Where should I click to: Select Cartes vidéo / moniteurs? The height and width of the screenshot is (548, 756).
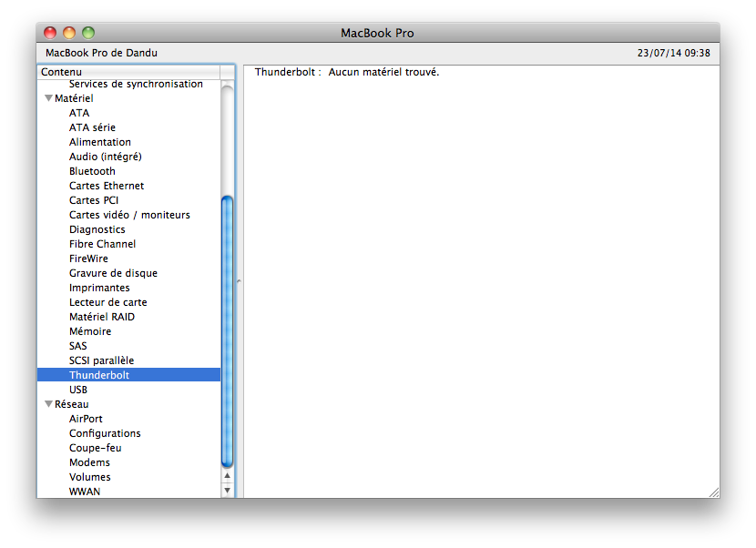coord(129,215)
